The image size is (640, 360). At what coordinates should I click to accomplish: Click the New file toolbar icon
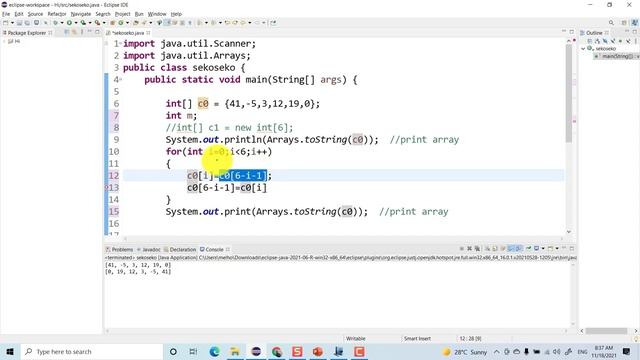[x=6, y=23]
